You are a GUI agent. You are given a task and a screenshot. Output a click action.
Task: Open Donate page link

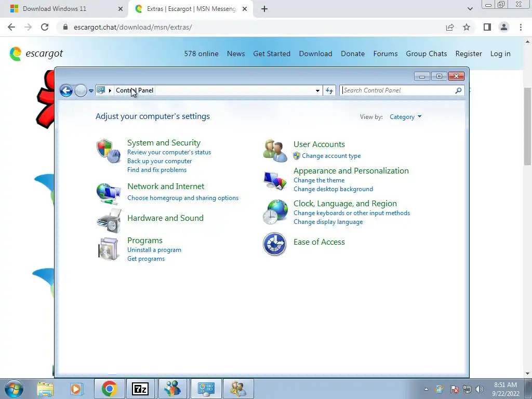(x=353, y=54)
